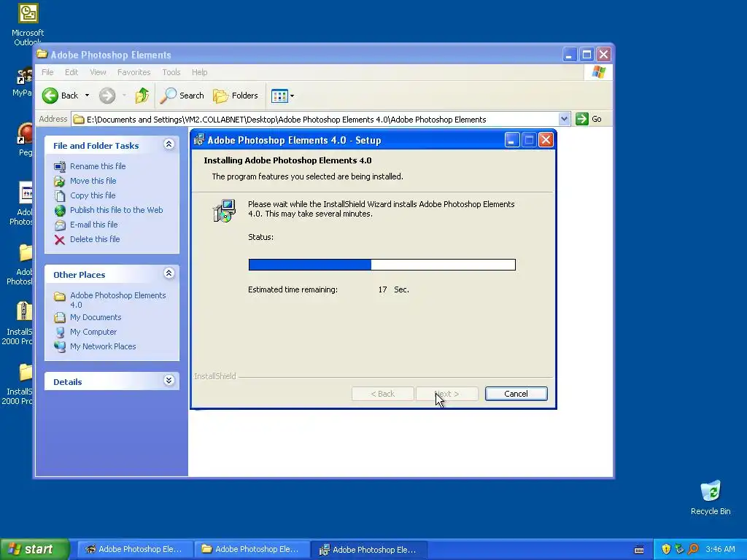This screenshot has width=747, height=560.
Task: Click Move this file link
Action: (x=93, y=181)
